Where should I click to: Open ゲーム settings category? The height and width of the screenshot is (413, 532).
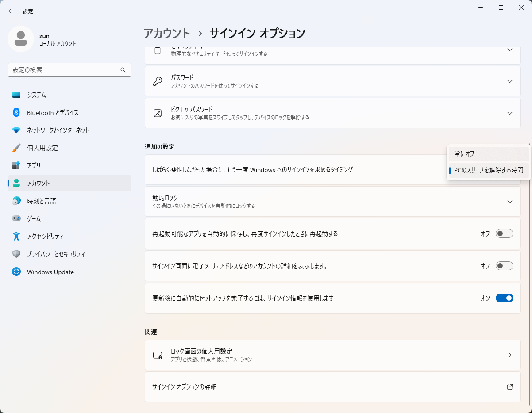coord(69,218)
